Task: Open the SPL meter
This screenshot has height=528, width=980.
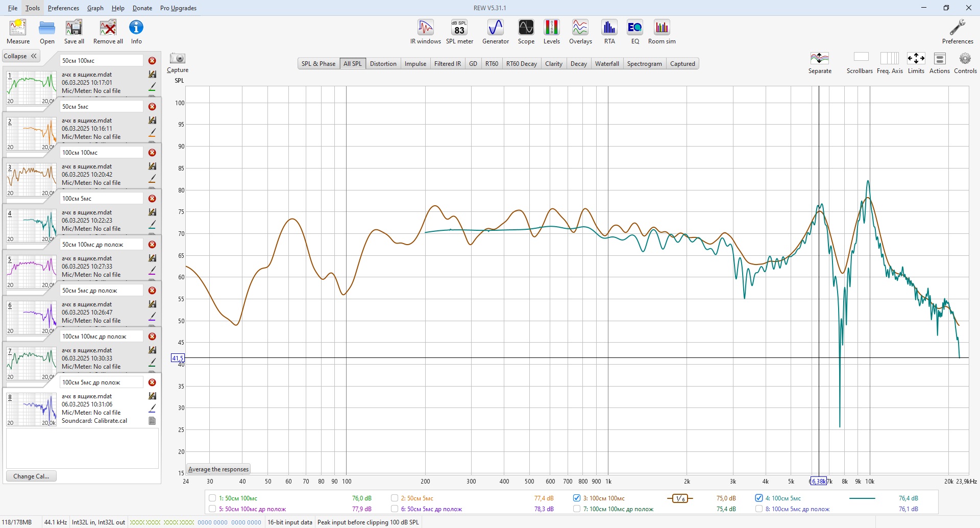Action: (459, 32)
